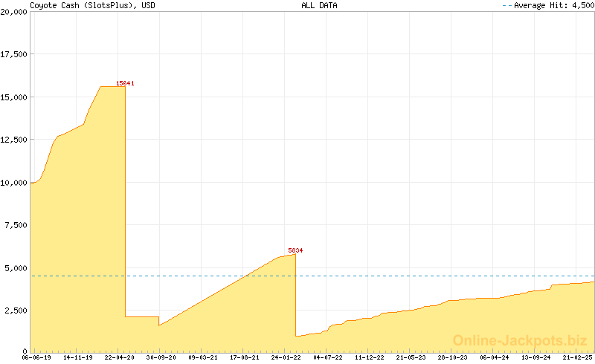Click the 15641 peak value label
The height and width of the screenshot is (364, 595).
coord(125,83)
